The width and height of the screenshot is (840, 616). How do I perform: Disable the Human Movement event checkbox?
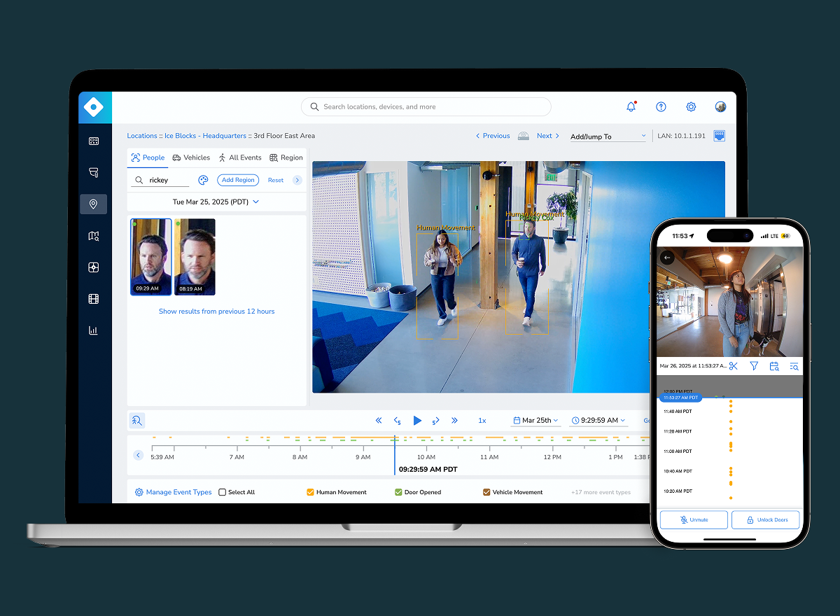(311, 492)
